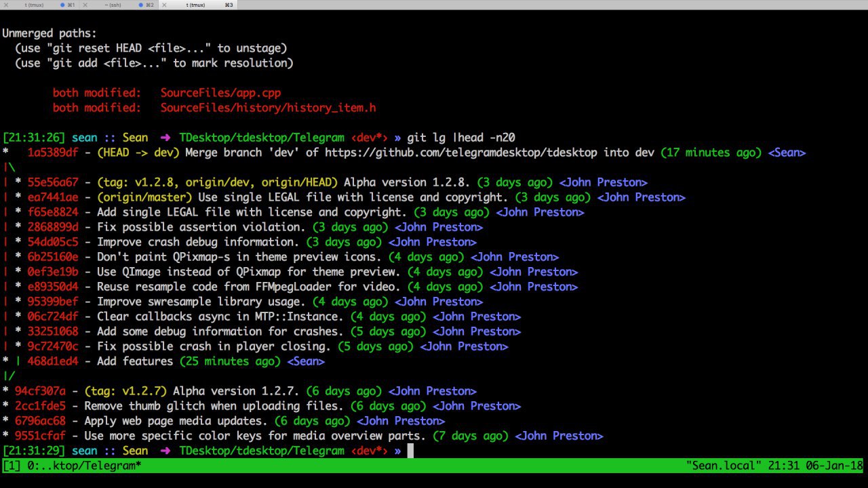
Task: Click commit hash 9551cfaf
Action: click(40, 436)
